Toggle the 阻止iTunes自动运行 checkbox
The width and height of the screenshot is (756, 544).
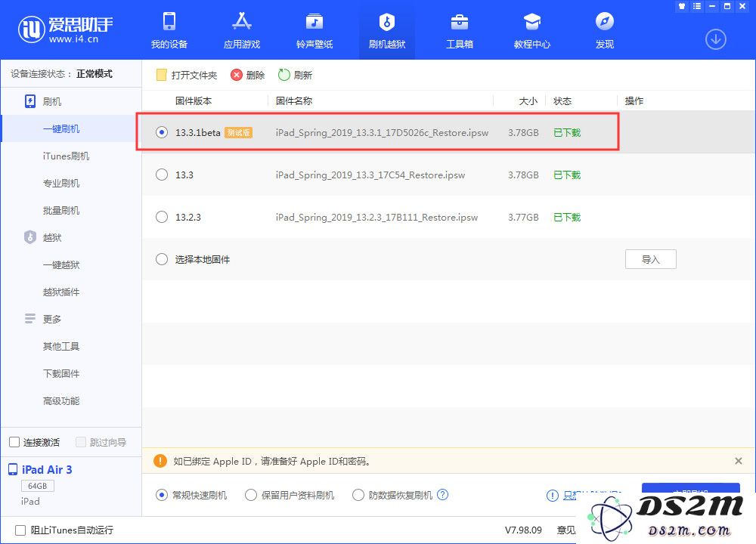(20, 530)
